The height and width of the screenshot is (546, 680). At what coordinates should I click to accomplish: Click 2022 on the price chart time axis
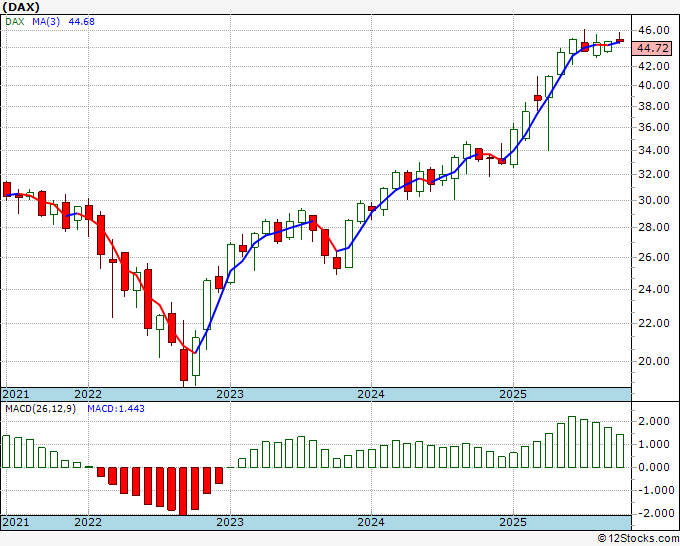tap(88, 394)
